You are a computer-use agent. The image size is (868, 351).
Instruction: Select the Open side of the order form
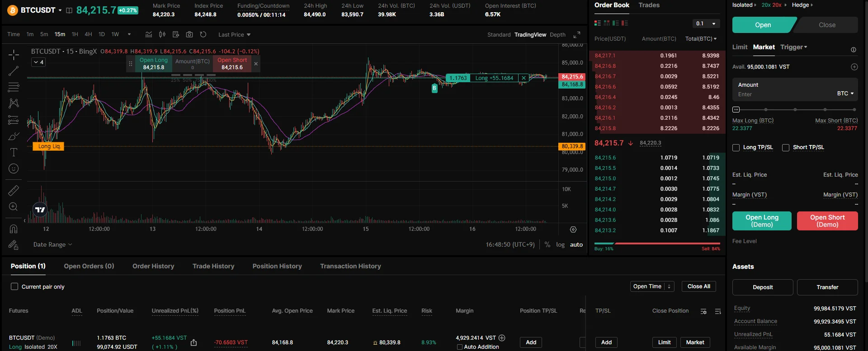click(x=763, y=25)
